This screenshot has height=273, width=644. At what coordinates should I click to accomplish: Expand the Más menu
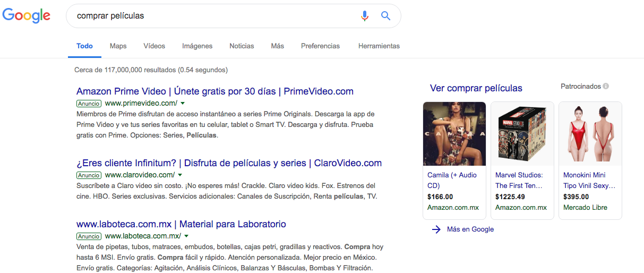pos(277,46)
